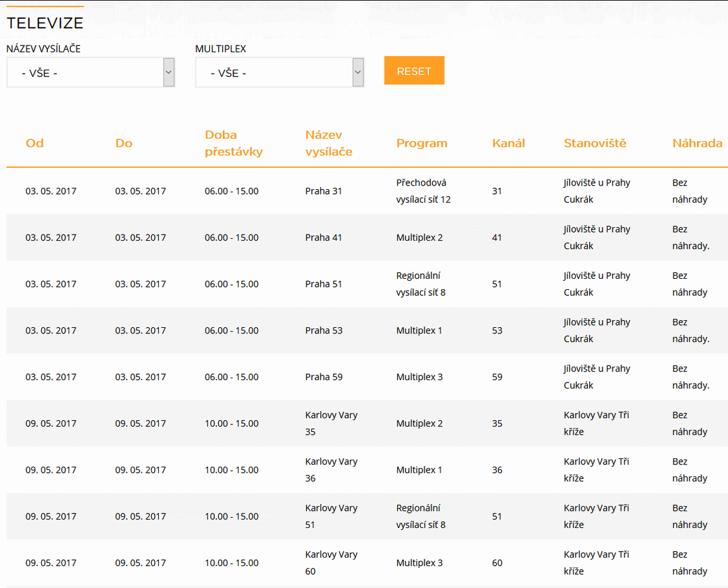
Task: Open the Název vysílače dropdown
Action: [91, 73]
